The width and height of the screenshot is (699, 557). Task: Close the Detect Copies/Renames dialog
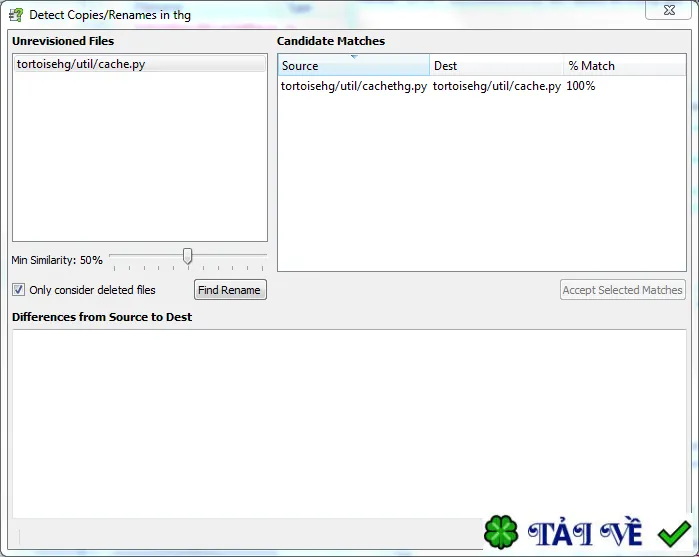coord(669,10)
